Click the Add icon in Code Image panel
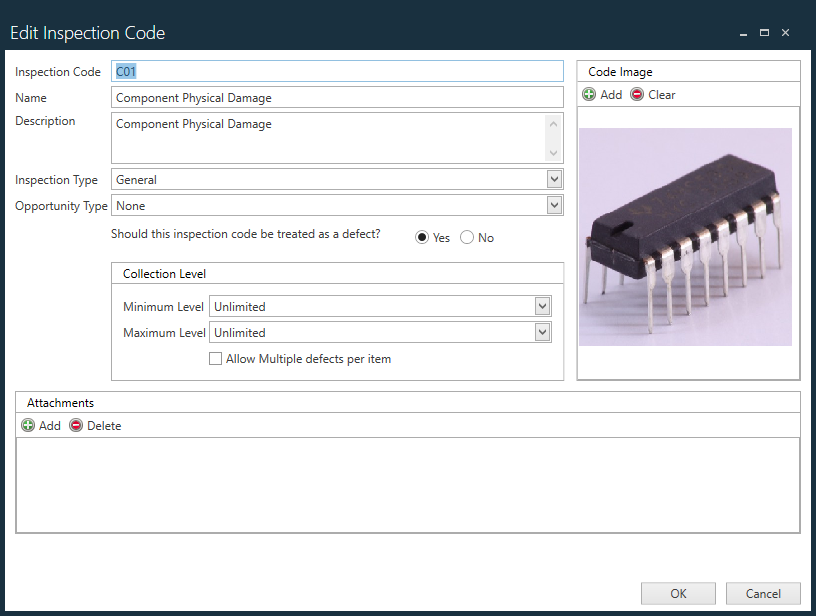Viewport: 816px width, 616px height. click(589, 94)
